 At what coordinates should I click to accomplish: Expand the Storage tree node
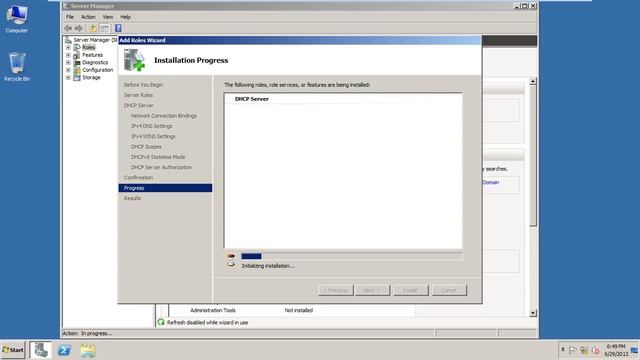(x=68, y=78)
